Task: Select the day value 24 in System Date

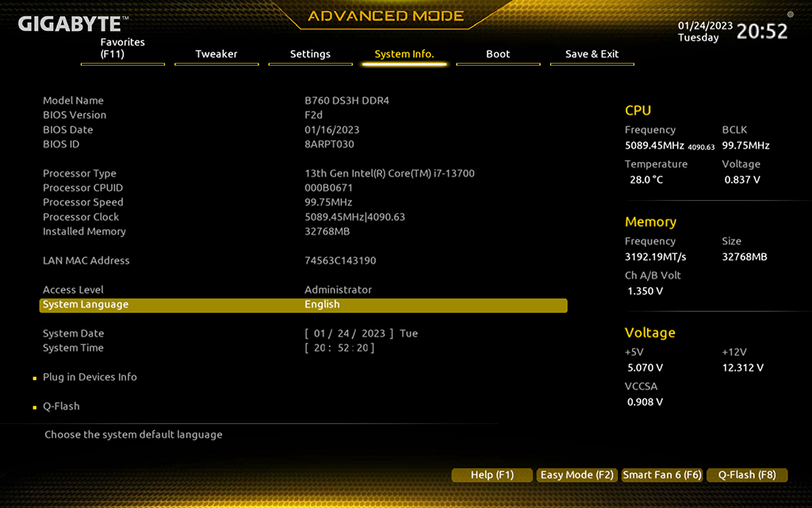Action: click(x=343, y=333)
